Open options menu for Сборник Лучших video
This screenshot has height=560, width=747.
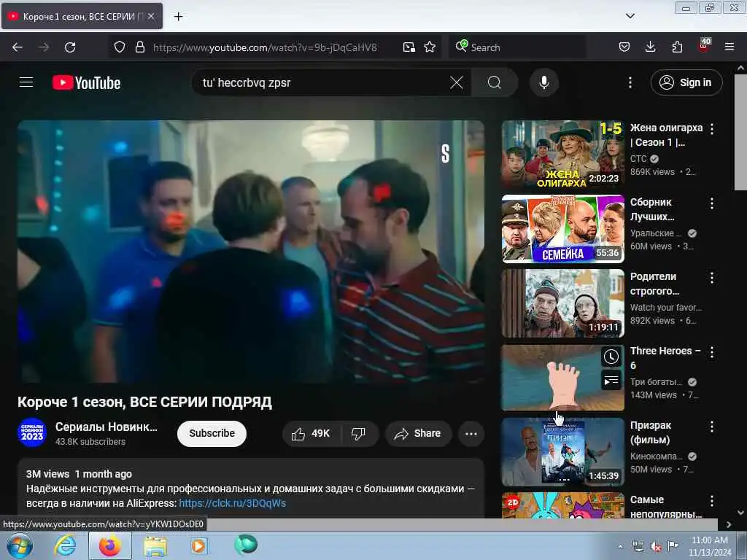(x=712, y=203)
